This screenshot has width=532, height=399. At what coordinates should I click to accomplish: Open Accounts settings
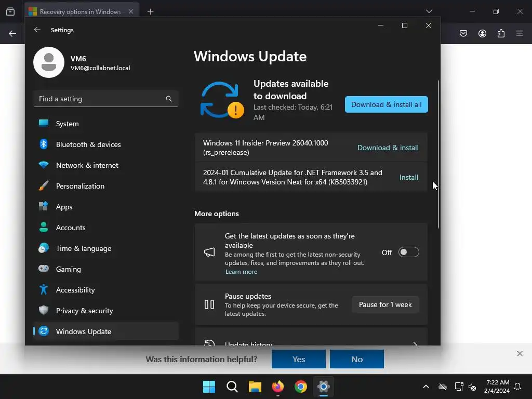click(x=106, y=228)
